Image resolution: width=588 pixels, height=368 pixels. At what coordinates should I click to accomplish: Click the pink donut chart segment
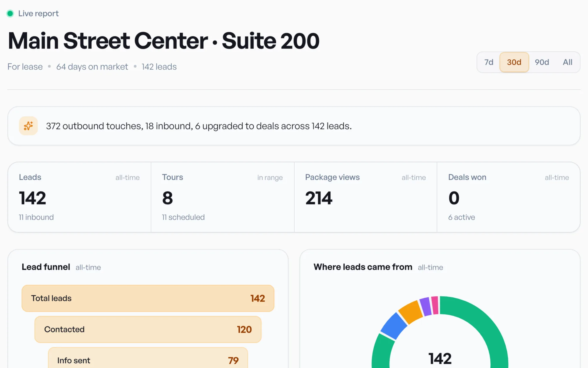[435, 305]
